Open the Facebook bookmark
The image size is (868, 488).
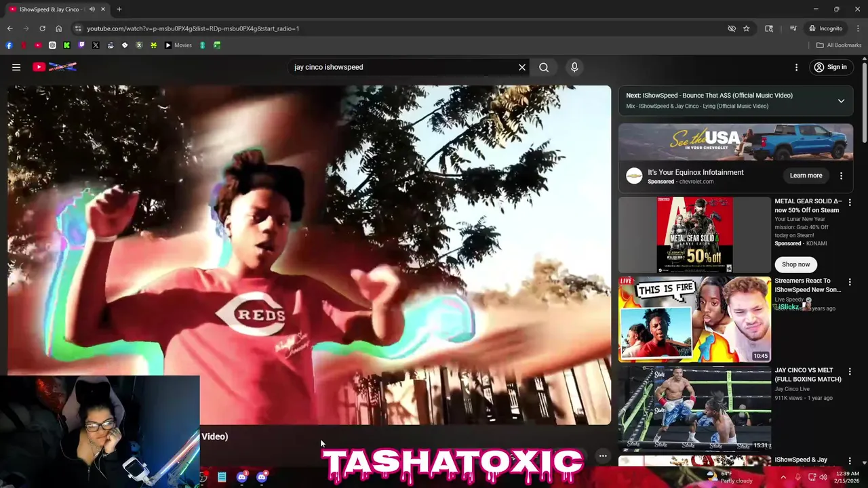coord(9,45)
